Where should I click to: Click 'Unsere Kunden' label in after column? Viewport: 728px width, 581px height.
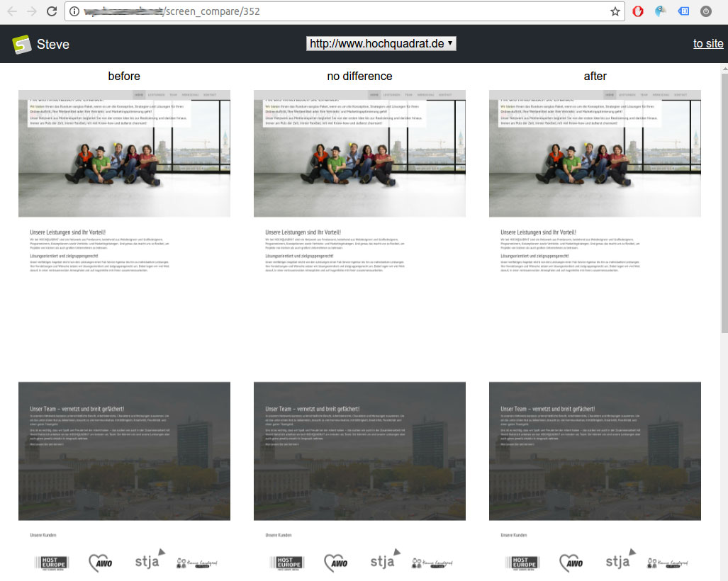coord(514,535)
